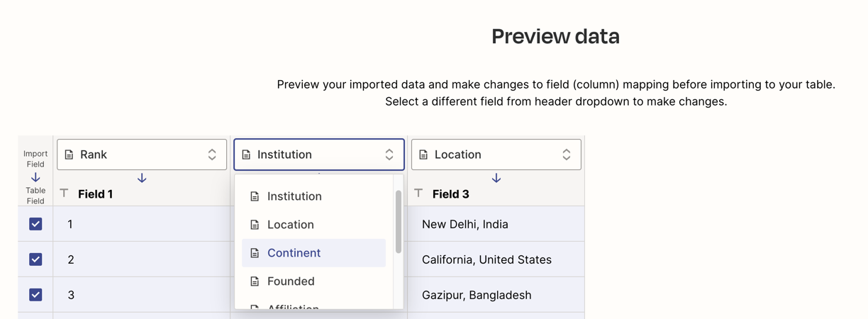Click the rank cell showing 1
868x319 pixels.
pyautogui.click(x=142, y=224)
